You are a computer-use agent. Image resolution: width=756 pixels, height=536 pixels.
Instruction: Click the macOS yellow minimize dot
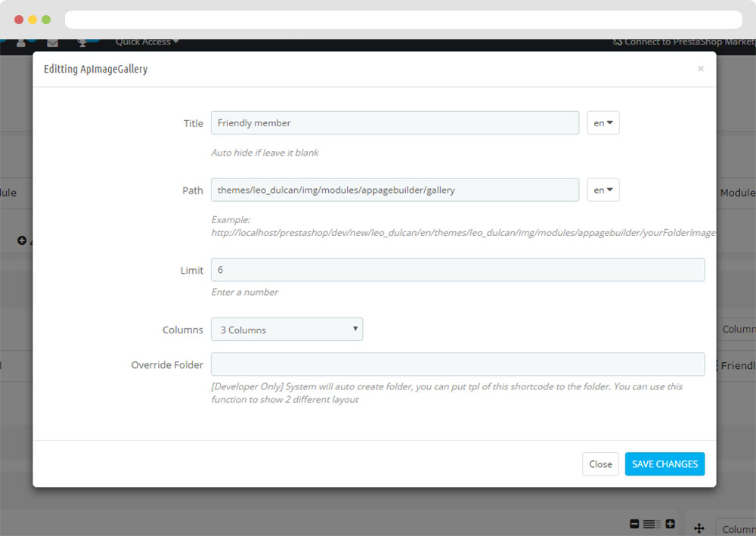[x=33, y=20]
